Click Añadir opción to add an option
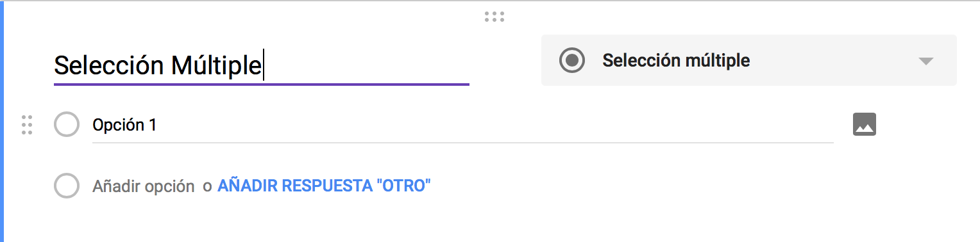Screen dimensions: 980x242 coord(144,187)
